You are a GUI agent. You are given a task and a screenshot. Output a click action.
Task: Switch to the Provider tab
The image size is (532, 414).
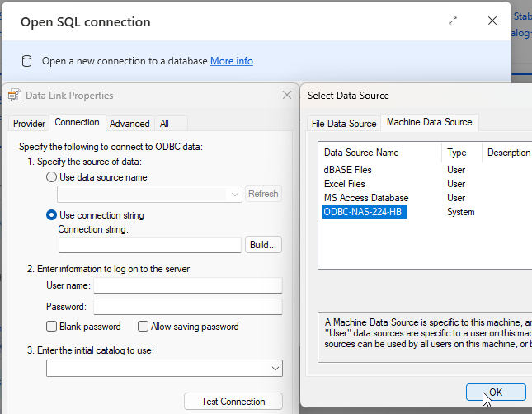(29, 124)
